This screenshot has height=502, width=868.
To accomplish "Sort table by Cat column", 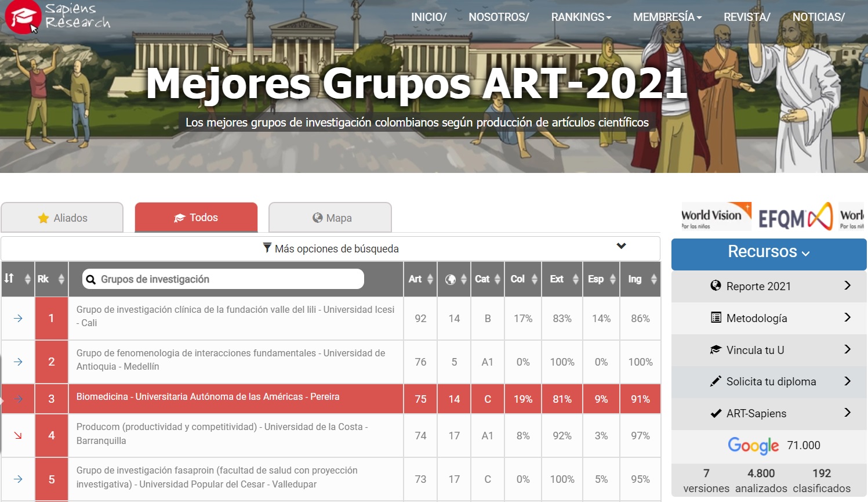I will coord(488,279).
